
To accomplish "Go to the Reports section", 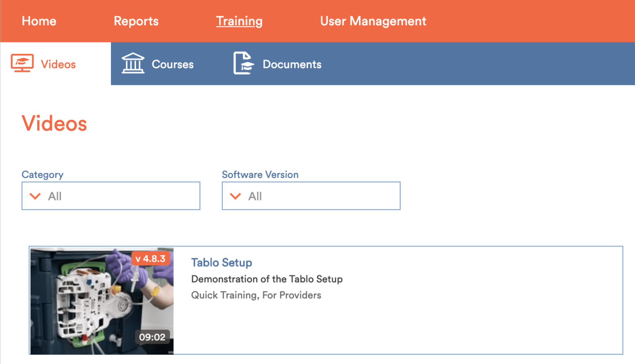I will (x=136, y=21).
